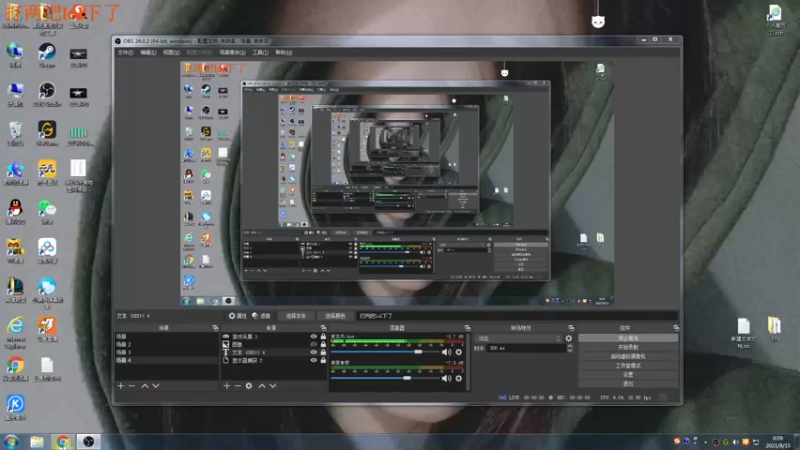Click the source text input field

(x=516, y=316)
